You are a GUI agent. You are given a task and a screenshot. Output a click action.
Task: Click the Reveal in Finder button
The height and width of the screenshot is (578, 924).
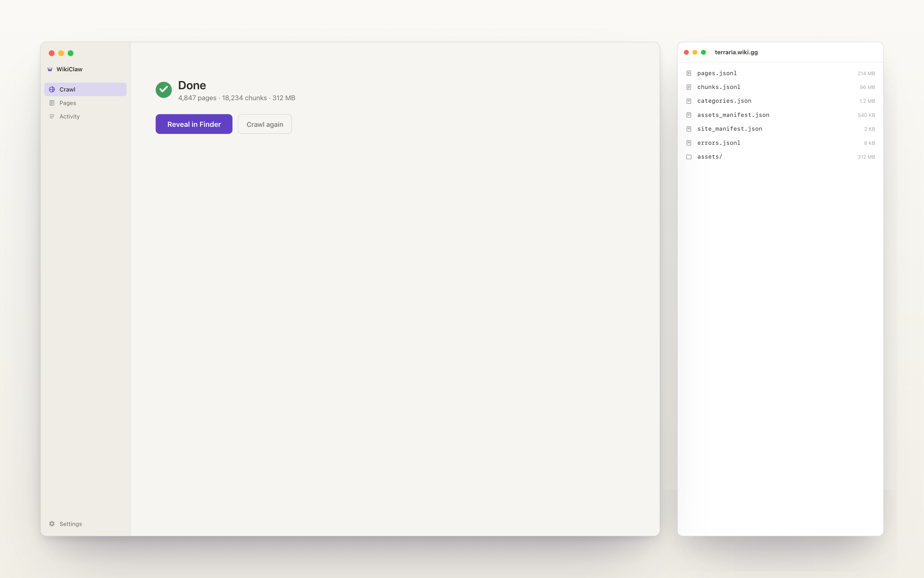(x=194, y=124)
